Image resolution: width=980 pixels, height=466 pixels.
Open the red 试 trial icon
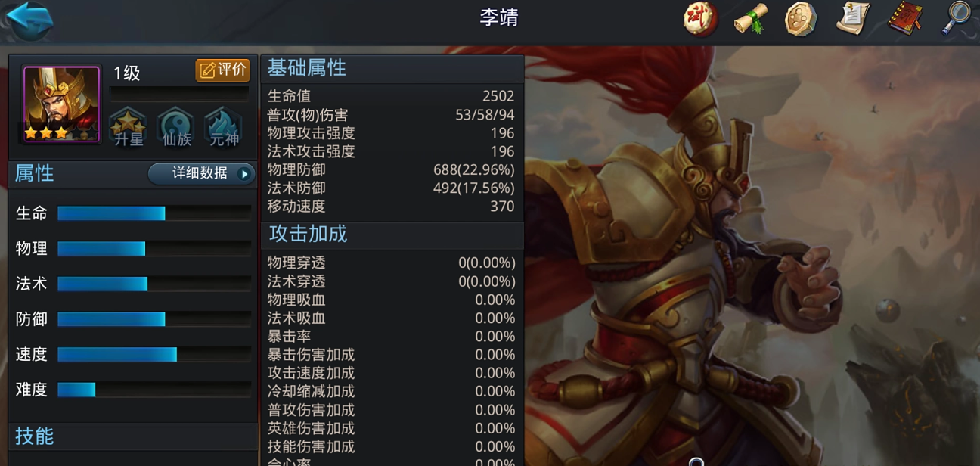[700, 19]
